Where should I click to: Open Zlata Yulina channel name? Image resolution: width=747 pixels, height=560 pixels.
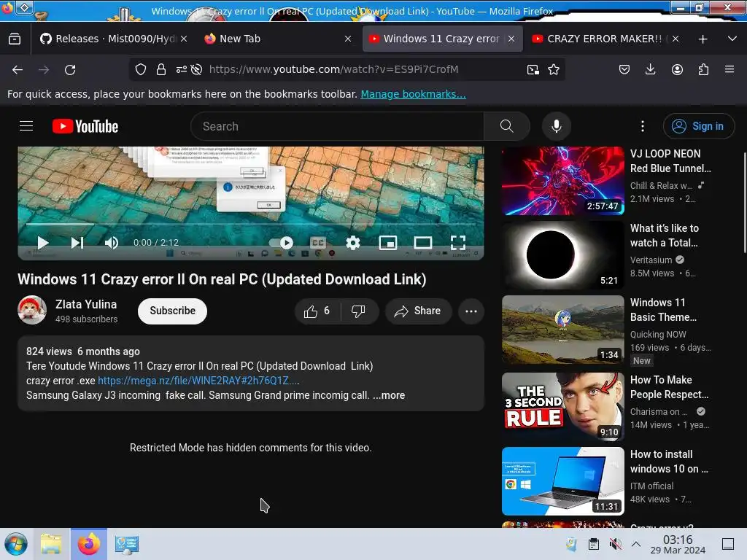(86, 304)
